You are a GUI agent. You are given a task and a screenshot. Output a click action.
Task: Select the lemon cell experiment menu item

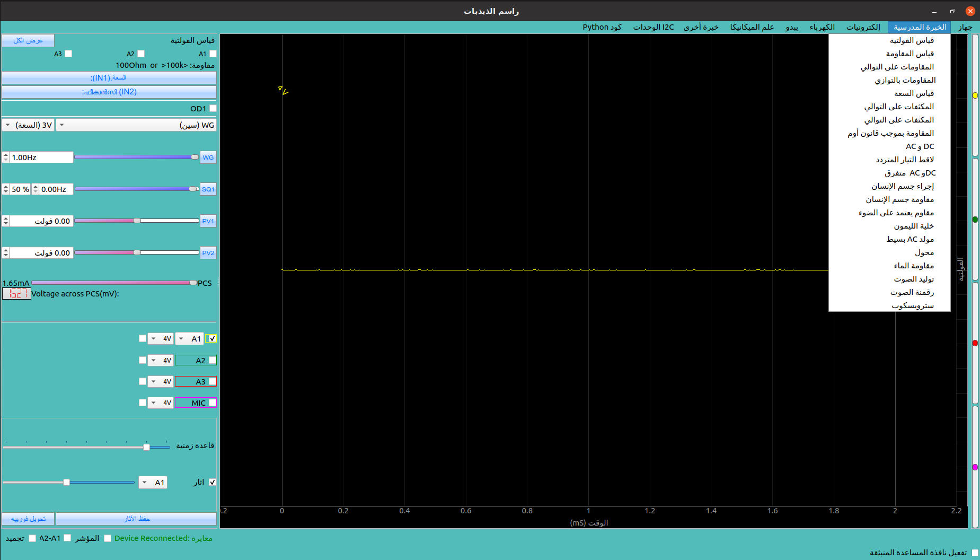point(913,226)
